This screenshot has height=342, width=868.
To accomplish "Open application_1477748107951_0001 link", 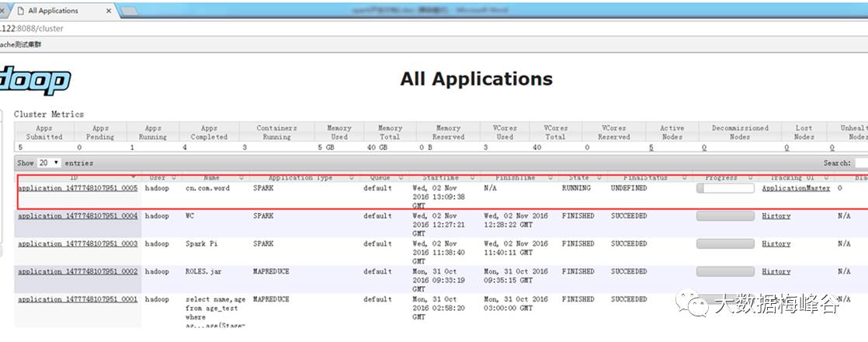I will [78, 299].
